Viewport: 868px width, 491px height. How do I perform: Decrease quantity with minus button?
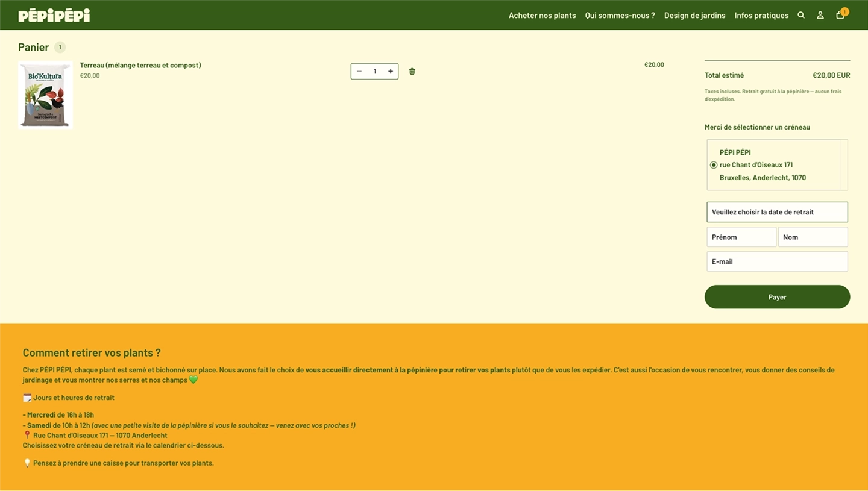tap(359, 71)
